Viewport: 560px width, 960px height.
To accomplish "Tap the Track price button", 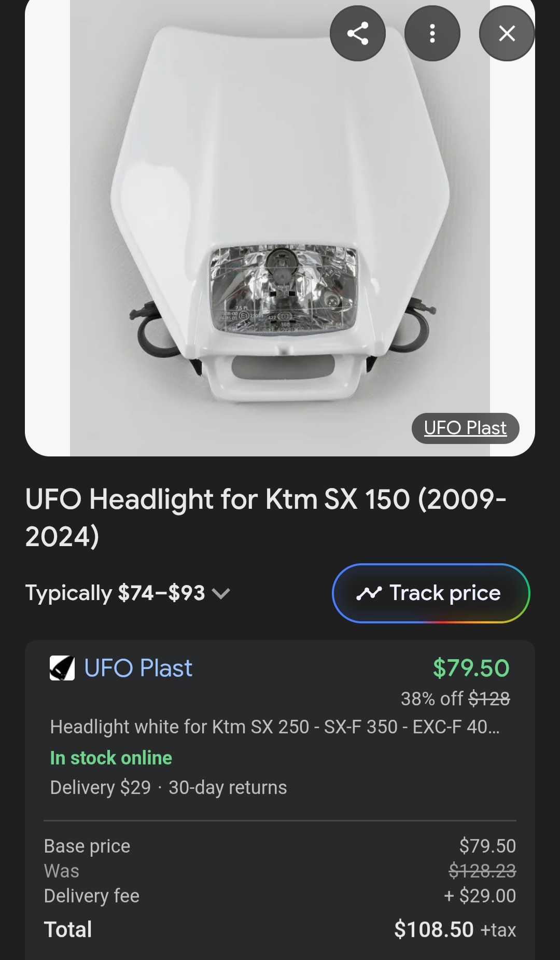I will pyautogui.click(x=430, y=593).
